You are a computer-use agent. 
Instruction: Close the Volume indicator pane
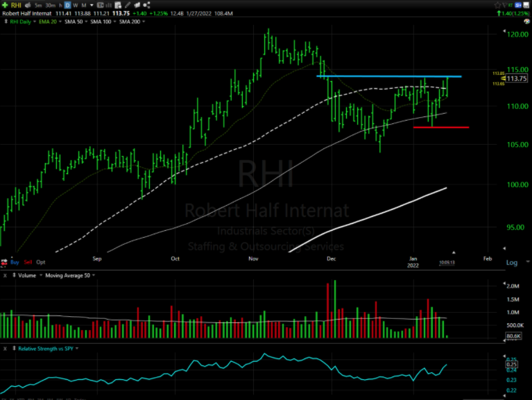(5, 276)
